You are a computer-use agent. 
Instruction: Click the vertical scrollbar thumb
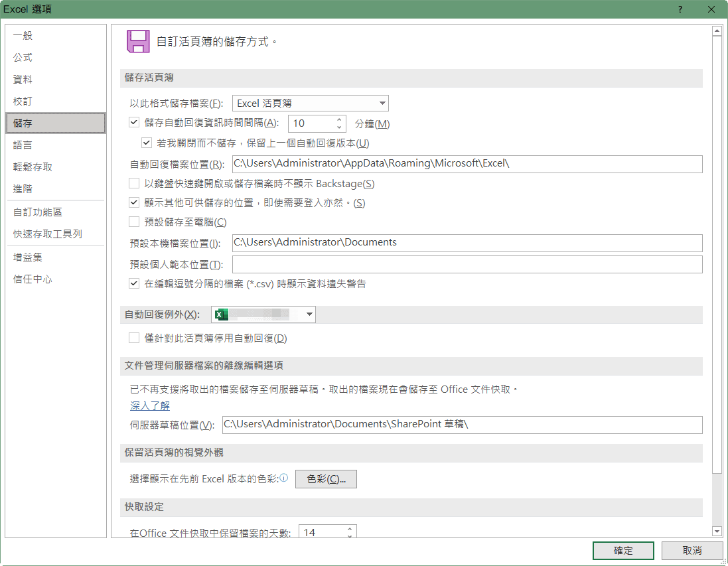(x=717, y=255)
